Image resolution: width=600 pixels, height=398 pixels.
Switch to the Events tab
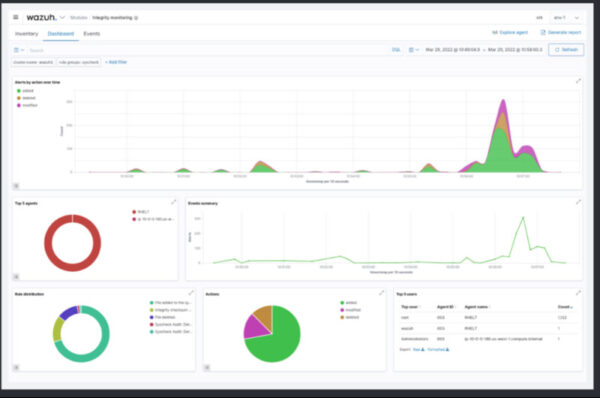coord(91,34)
